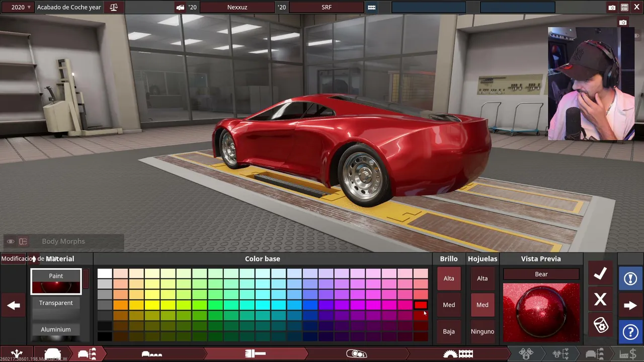Screen dimensions: 644x362
Task: Set Hojuelas to Med
Action: point(482,305)
